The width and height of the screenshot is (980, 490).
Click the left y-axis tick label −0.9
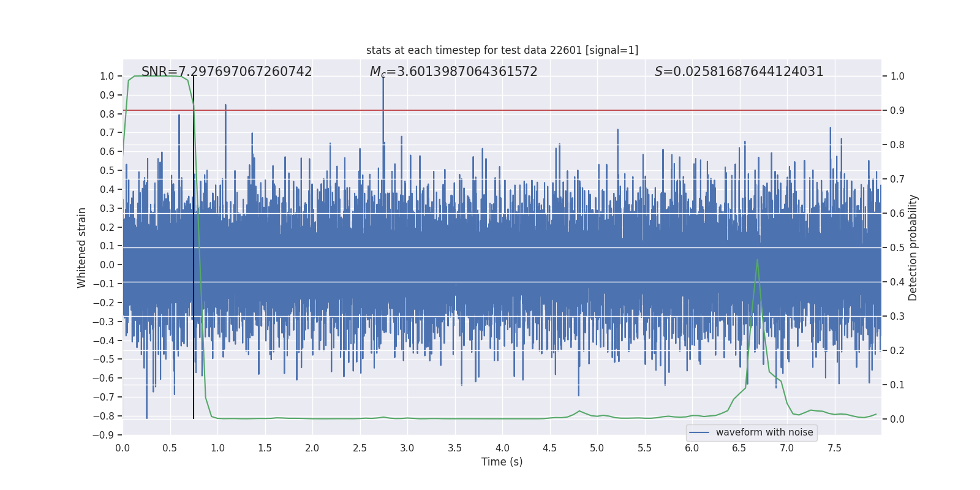[x=104, y=435]
